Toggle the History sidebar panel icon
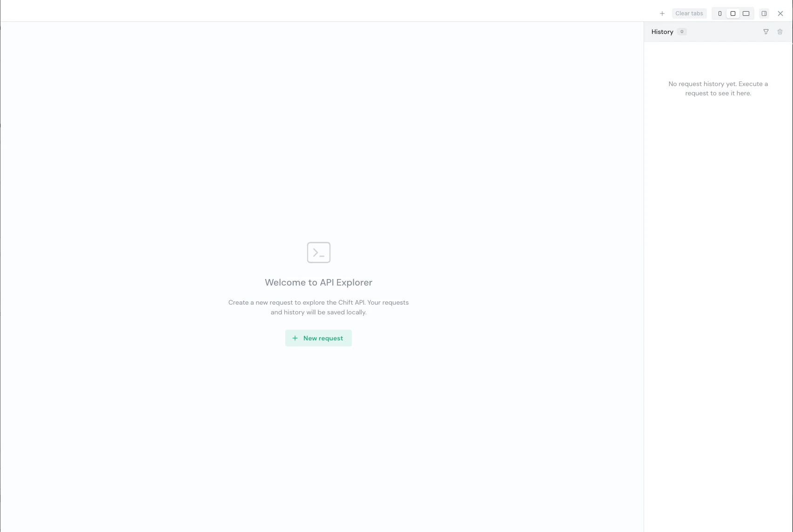793x532 pixels. pos(764,13)
